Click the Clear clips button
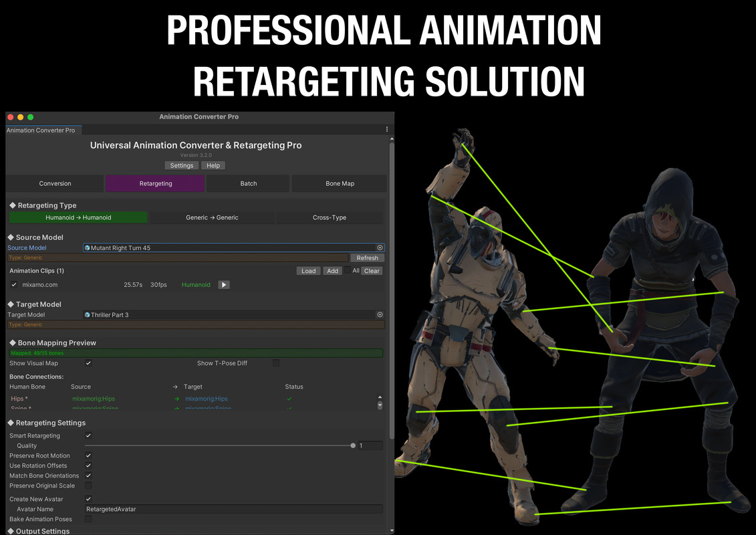 coord(372,271)
